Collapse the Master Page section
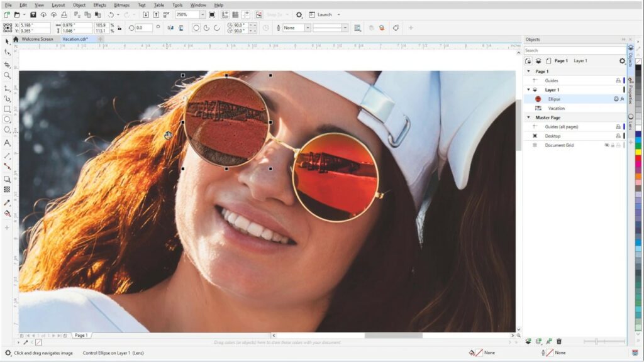This screenshot has height=362, width=644. point(528,116)
